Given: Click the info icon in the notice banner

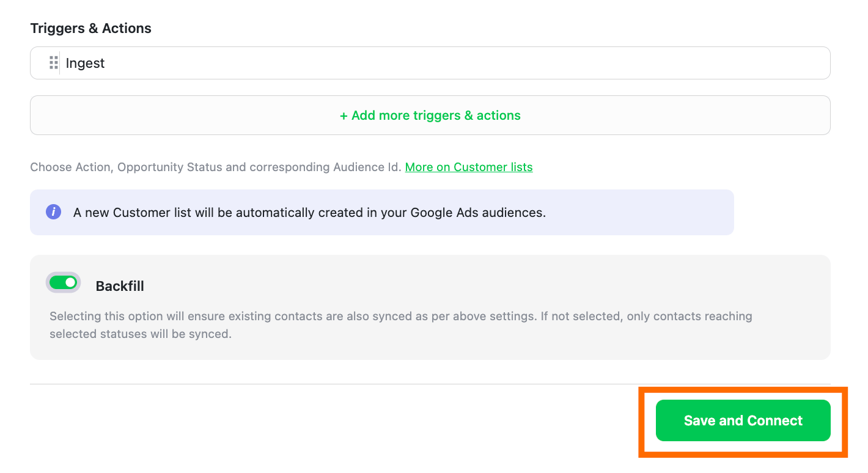Looking at the screenshot, I should coord(54,212).
